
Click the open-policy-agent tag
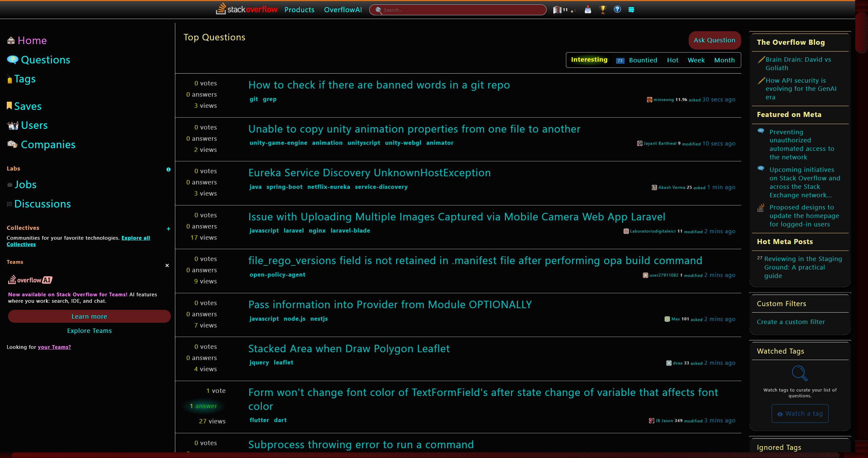[x=277, y=275]
